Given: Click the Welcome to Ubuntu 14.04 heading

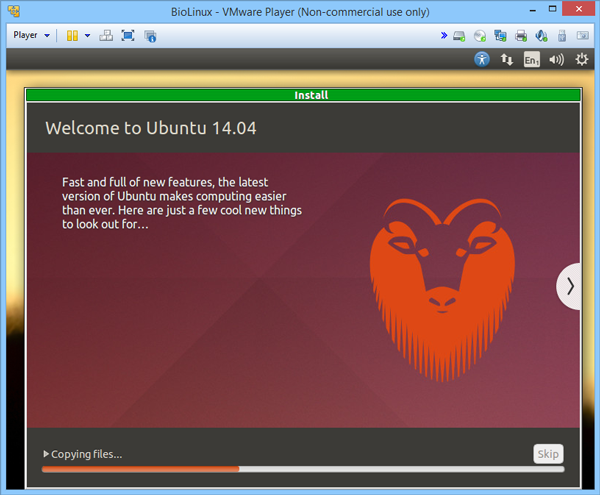Looking at the screenshot, I should click(151, 128).
